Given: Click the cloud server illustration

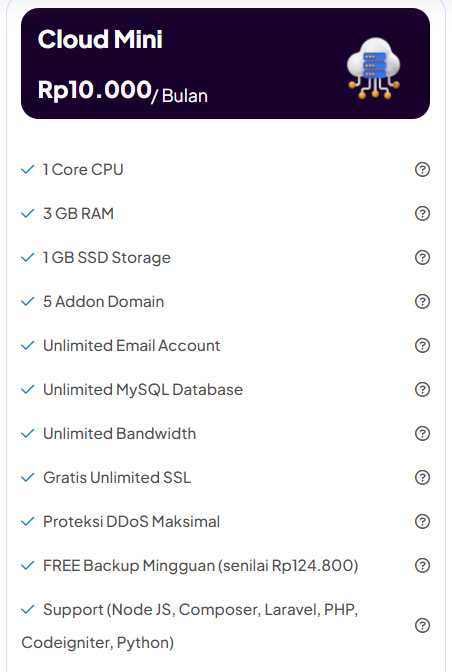Looking at the screenshot, I should click(374, 68).
